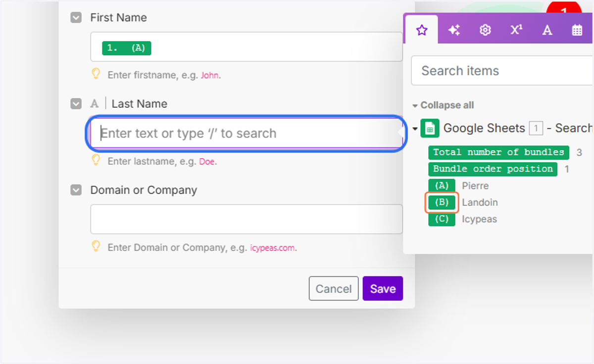Click the lightbulb hint under First Name

click(x=96, y=74)
